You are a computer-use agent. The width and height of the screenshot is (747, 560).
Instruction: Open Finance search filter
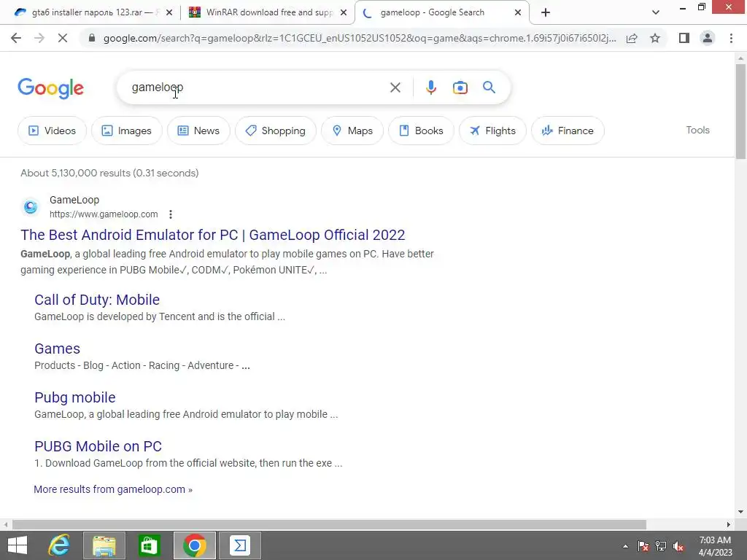[568, 131]
